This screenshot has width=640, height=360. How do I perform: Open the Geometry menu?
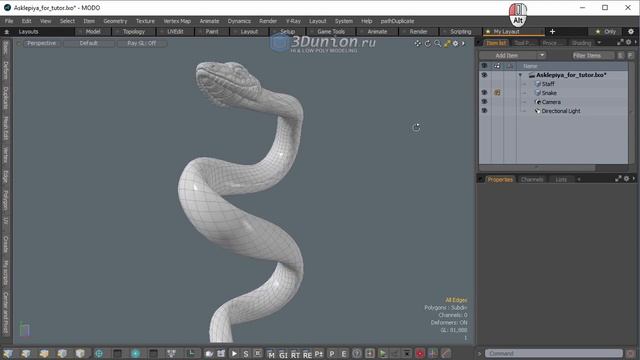coord(115,21)
